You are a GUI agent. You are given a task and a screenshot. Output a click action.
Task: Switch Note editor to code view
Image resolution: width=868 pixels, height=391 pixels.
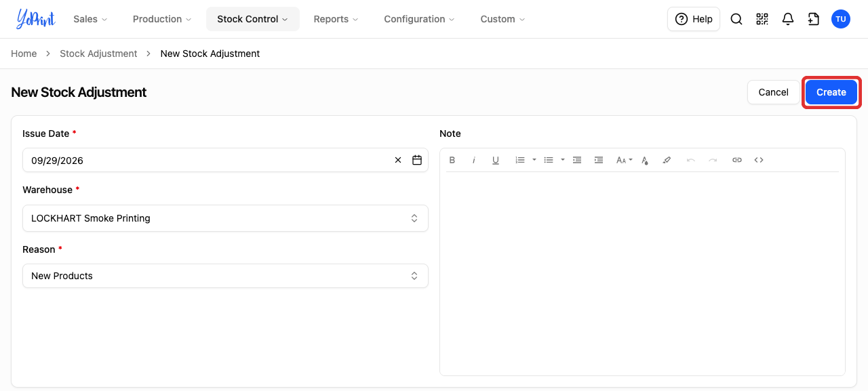pos(759,160)
